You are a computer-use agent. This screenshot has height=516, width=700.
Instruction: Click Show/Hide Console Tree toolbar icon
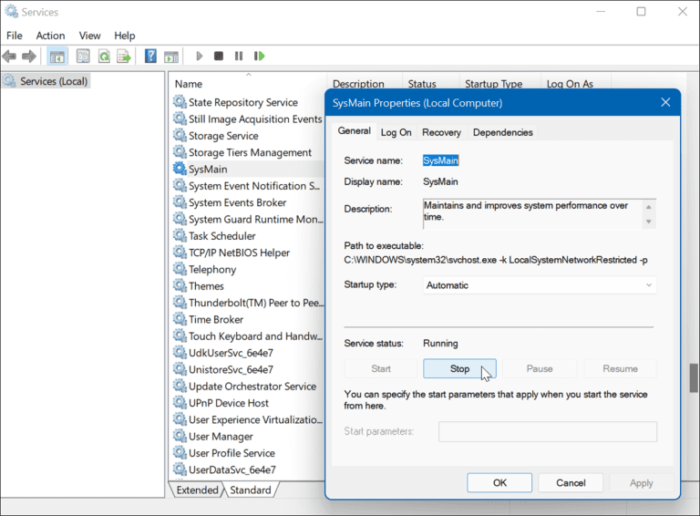pos(57,56)
